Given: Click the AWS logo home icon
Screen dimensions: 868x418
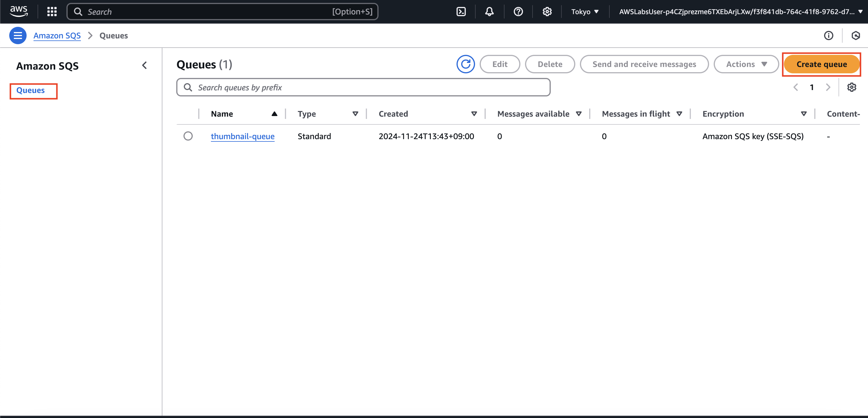Looking at the screenshot, I should (x=18, y=12).
